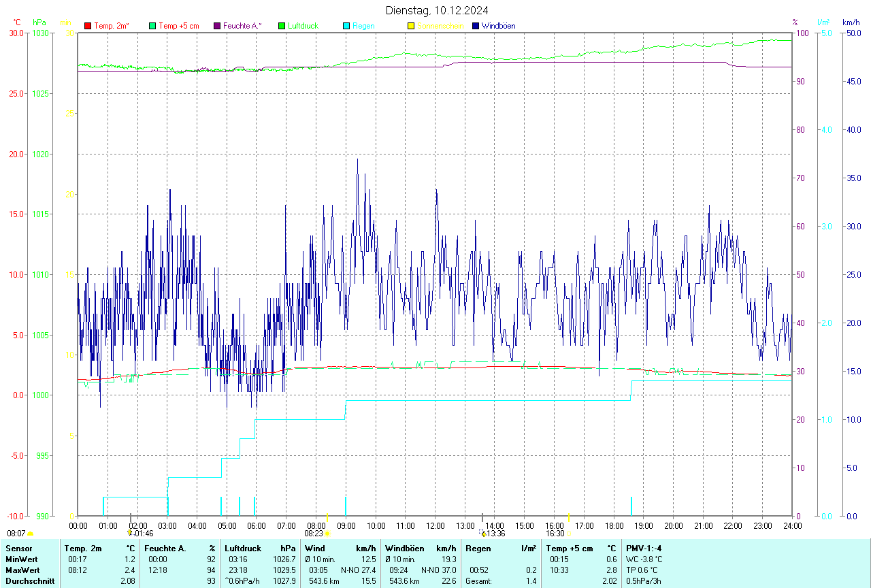
Task: Click the 5.0 l/m² axis label
Action: [x=826, y=33]
